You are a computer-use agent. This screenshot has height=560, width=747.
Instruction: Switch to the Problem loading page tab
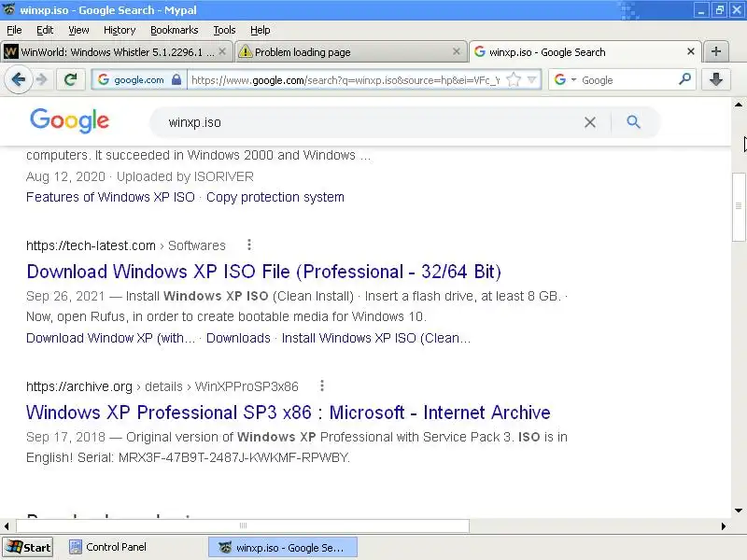(350, 52)
